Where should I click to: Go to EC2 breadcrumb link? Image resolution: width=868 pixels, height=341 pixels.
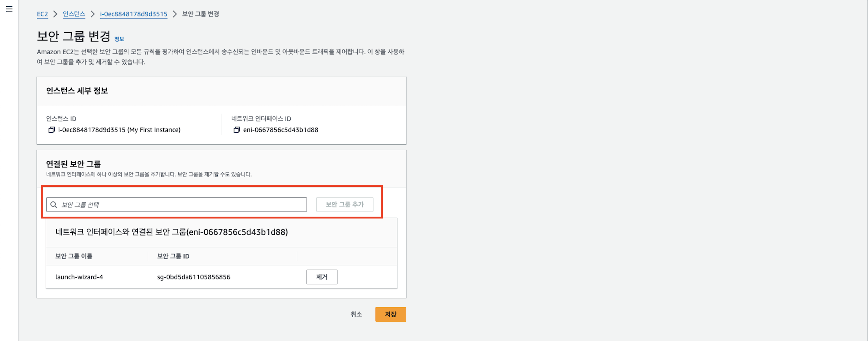tap(42, 14)
